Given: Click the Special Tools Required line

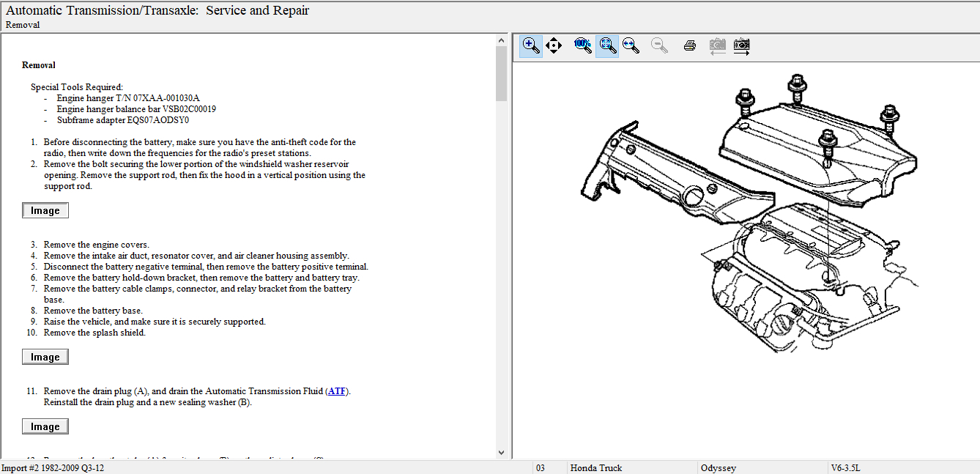Looking at the screenshot, I should tap(77, 87).
